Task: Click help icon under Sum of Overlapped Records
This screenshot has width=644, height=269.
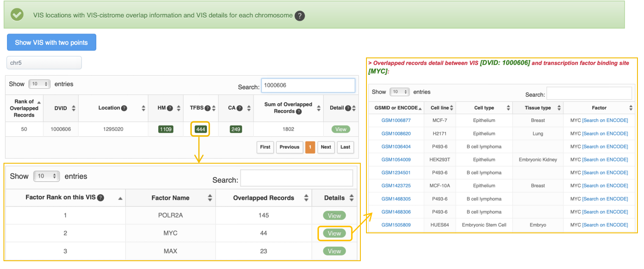Action: coord(298,111)
